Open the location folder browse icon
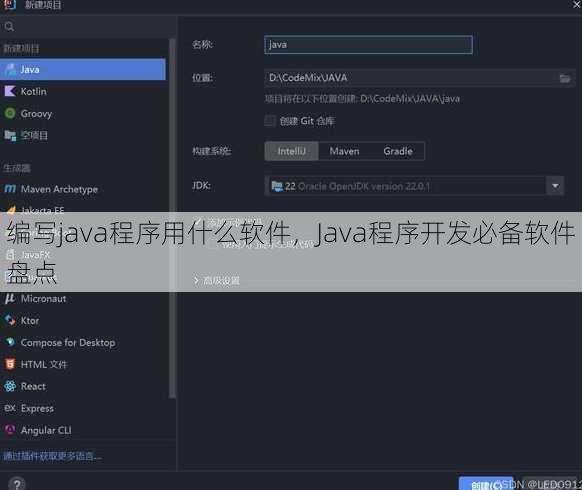This screenshot has height=490, width=582. 565,78
